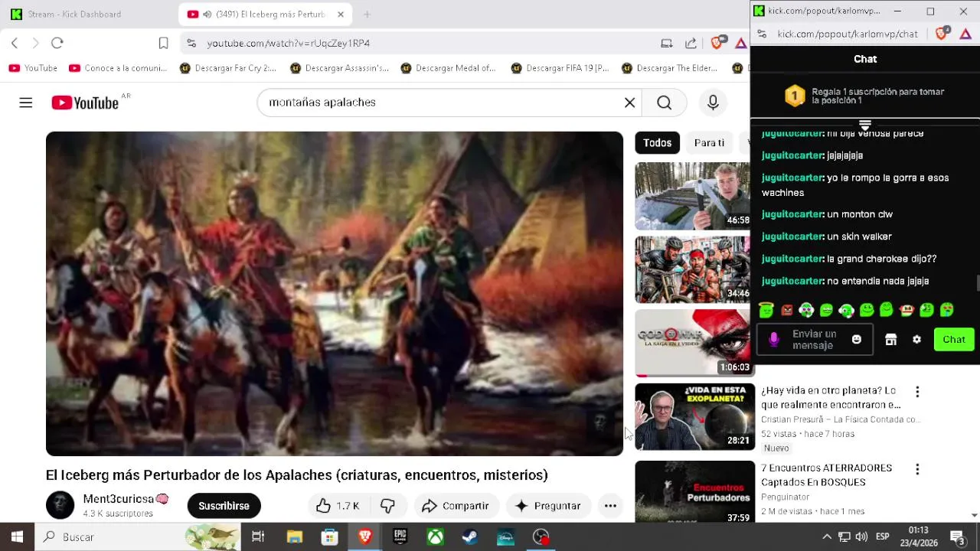Switch the 'ESP' input language indicator
Viewport: 980px width, 551px height.
tap(883, 537)
